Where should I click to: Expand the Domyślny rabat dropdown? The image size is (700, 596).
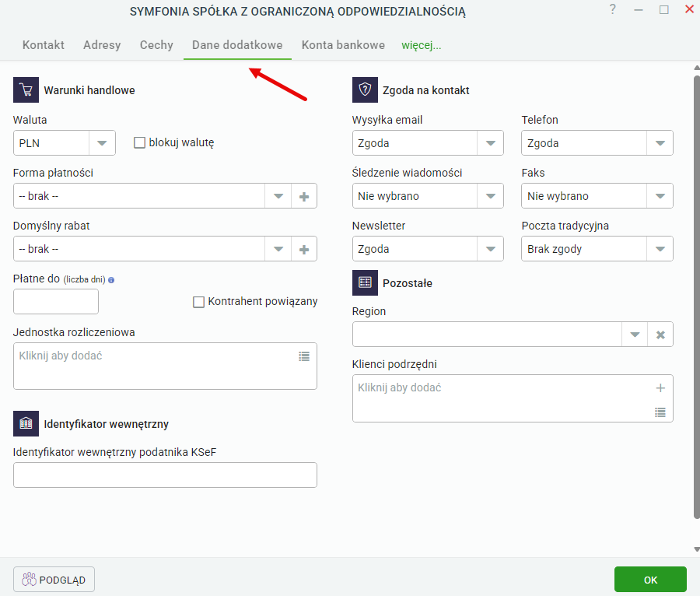278,249
